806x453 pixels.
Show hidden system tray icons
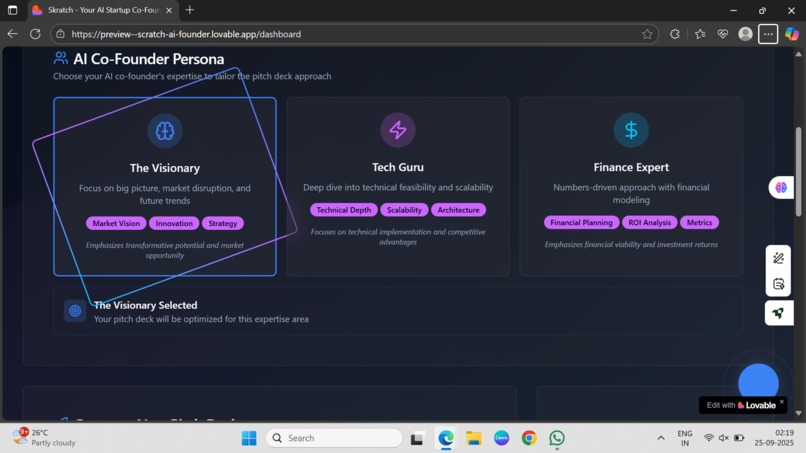[x=661, y=438]
